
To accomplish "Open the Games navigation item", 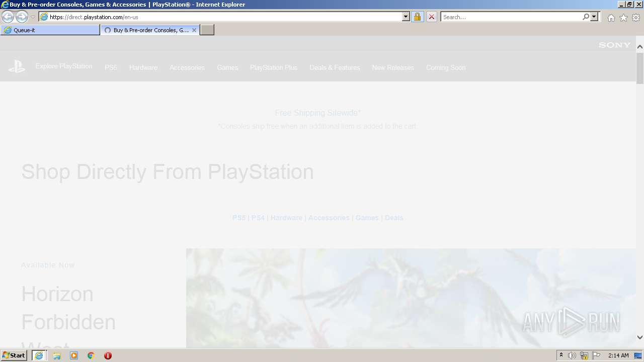I will click(227, 67).
